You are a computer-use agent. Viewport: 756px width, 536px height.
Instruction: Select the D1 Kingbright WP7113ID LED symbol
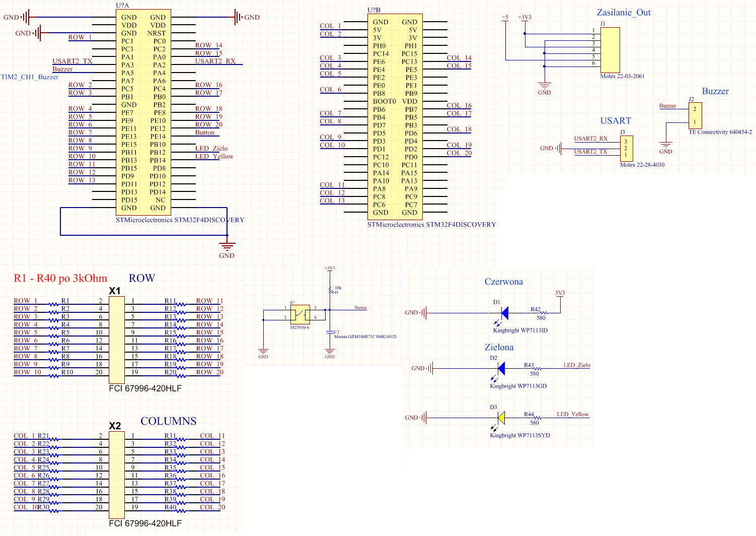(504, 313)
